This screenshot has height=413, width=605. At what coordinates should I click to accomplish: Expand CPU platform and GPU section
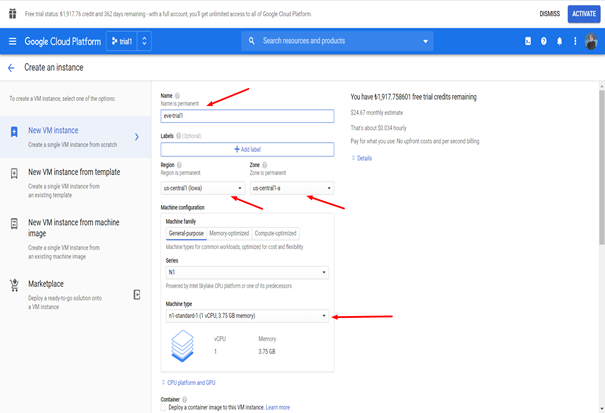tap(188, 383)
